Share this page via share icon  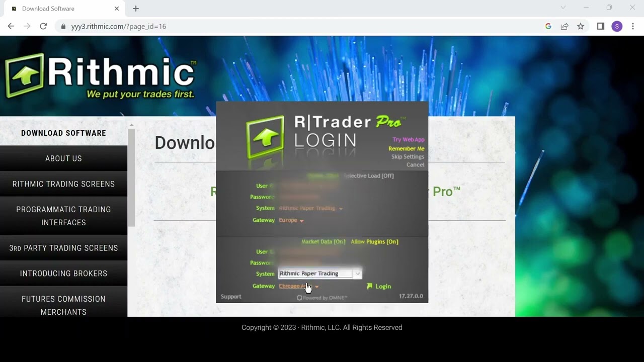(x=565, y=26)
